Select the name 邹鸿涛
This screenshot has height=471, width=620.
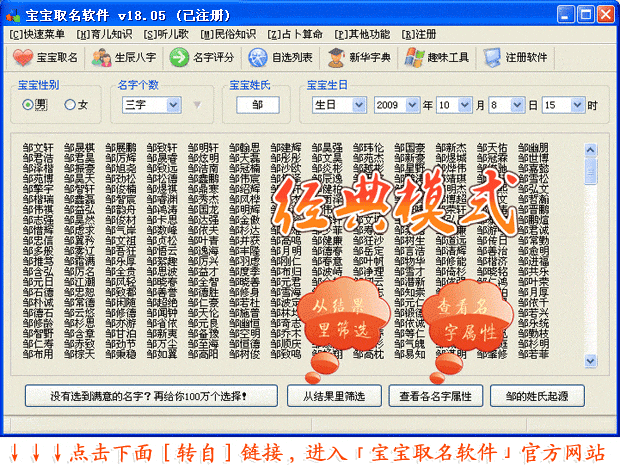pos(162,210)
